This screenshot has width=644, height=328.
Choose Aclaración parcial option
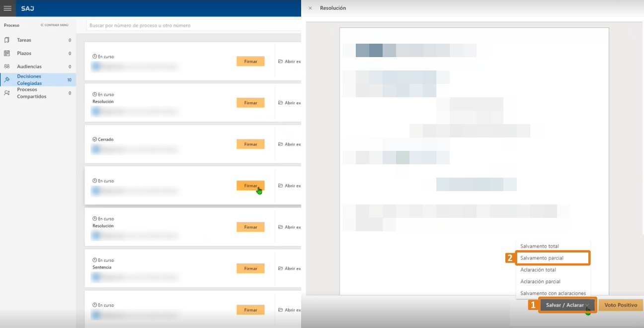540,281
